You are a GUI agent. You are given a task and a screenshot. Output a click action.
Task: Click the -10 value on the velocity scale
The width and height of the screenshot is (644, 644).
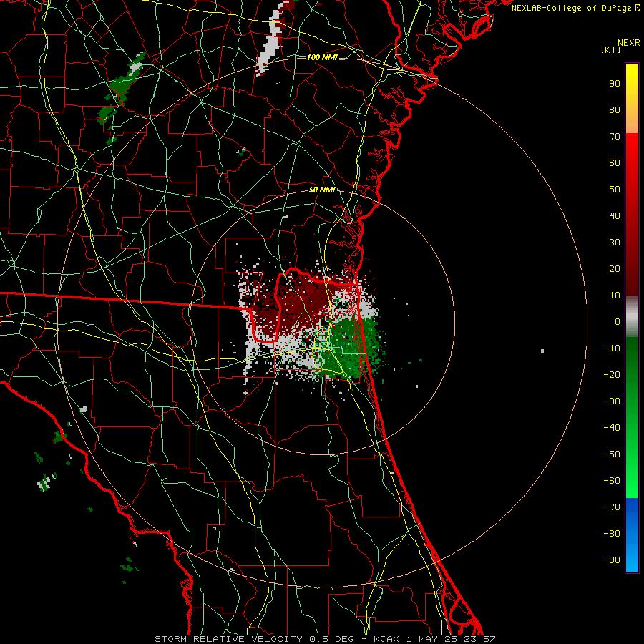[x=612, y=348]
